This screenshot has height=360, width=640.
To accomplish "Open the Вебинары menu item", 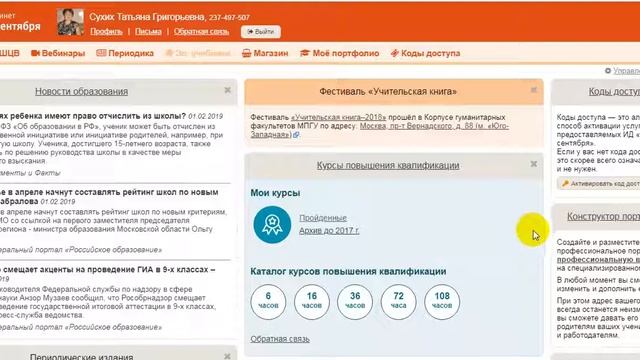I will tap(58, 53).
